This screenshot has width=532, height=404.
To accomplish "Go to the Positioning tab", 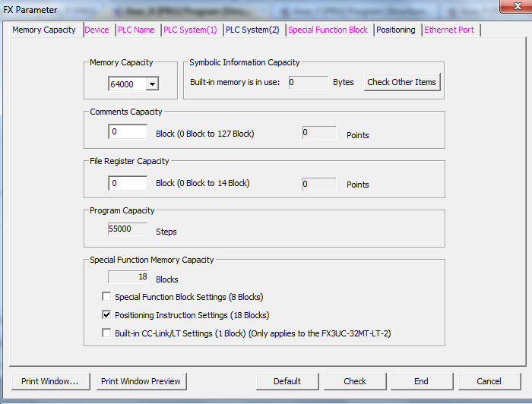I will (396, 30).
